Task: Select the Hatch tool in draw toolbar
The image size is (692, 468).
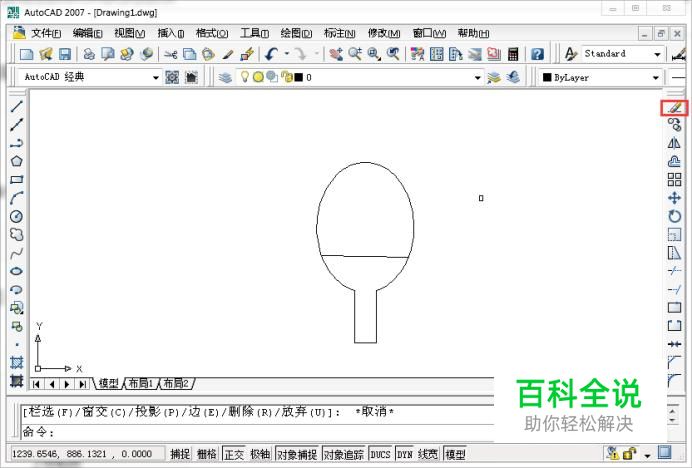Action: (x=16, y=362)
